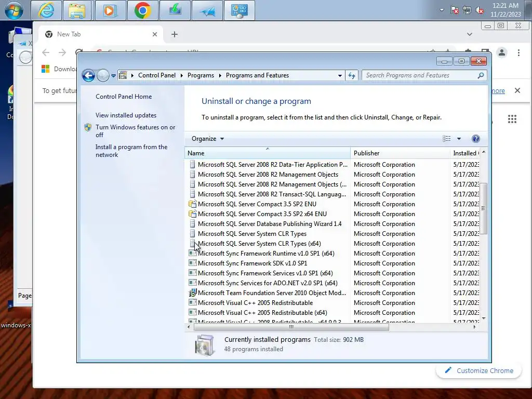The image size is (532, 399).
Task: Click the Control Panel forward arrow button
Action: tap(103, 75)
